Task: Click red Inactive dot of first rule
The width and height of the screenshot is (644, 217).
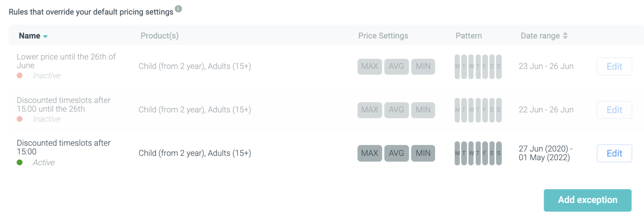Action: (x=20, y=76)
